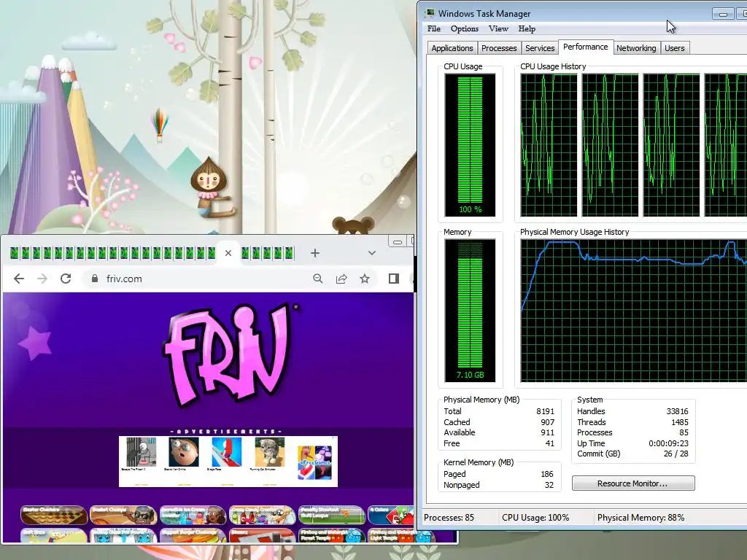Reload the friv.com page
The width and height of the screenshot is (747, 560).
pos(66,279)
